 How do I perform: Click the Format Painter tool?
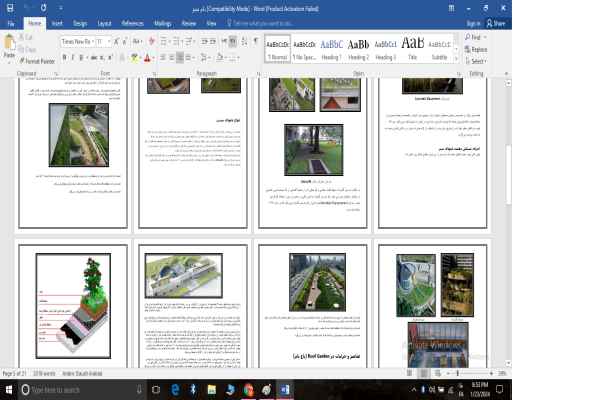pyautogui.click(x=36, y=61)
